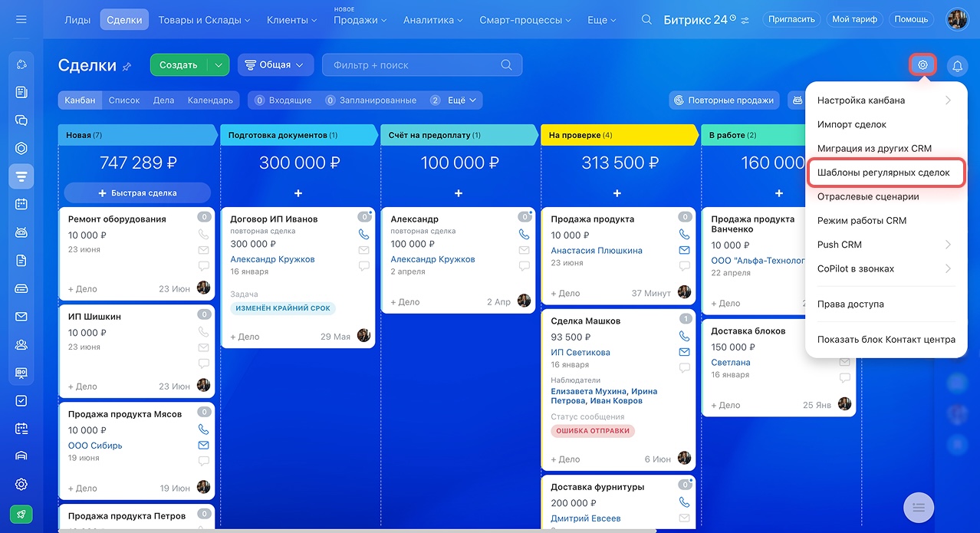Click comment icon on Ремонт оборудования card

click(203, 266)
